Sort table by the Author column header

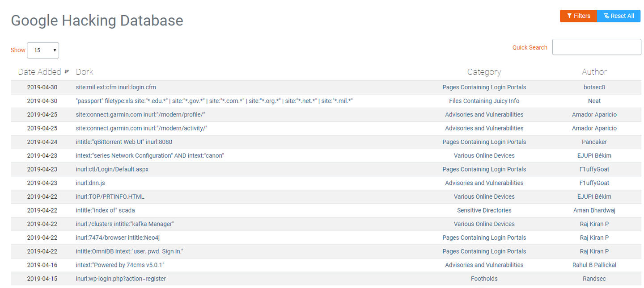(594, 72)
